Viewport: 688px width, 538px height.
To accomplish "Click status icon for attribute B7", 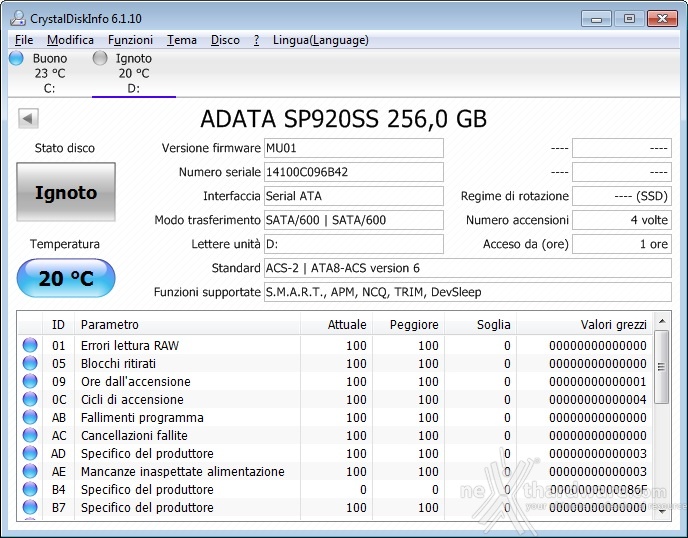I will pyautogui.click(x=30, y=507).
